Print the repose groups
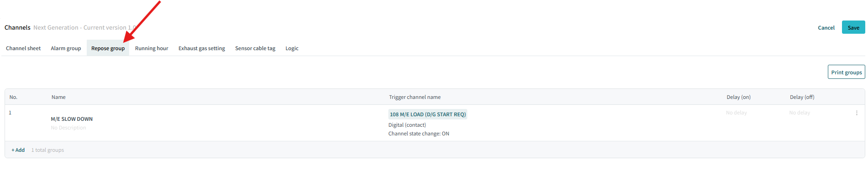 tap(846, 72)
